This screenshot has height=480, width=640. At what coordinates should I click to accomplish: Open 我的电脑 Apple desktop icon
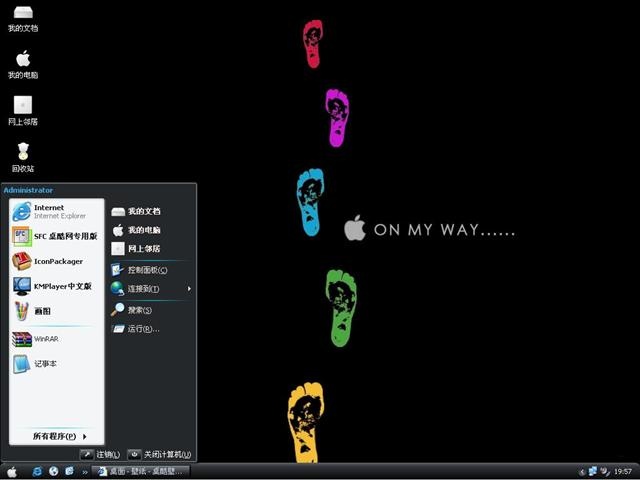pyautogui.click(x=23, y=65)
